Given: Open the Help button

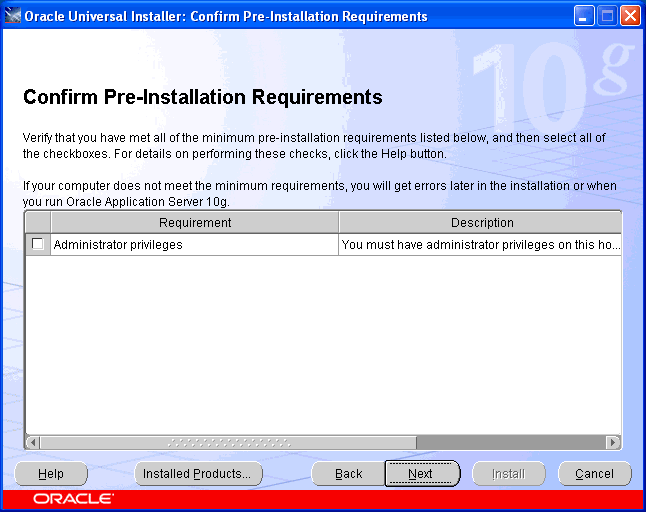Looking at the screenshot, I should pos(51,474).
